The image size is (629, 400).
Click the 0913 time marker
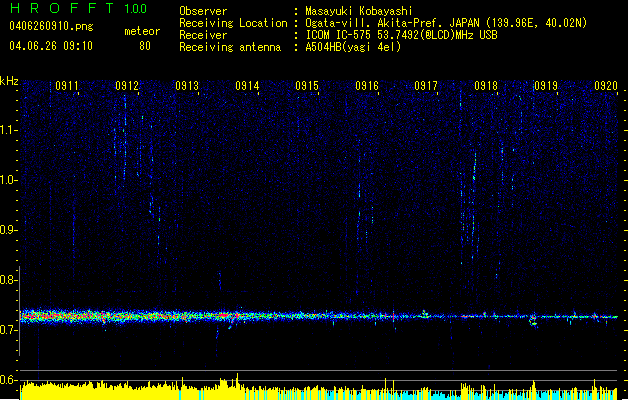click(187, 86)
